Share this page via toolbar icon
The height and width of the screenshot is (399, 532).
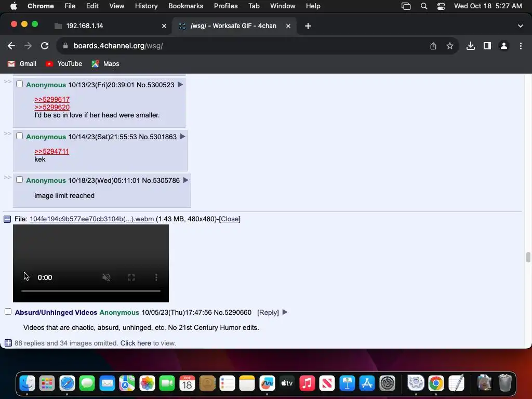click(x=433, y=46)
